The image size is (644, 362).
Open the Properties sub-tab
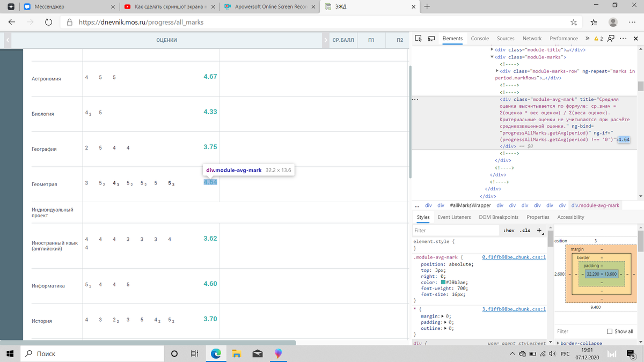point(538,217)
